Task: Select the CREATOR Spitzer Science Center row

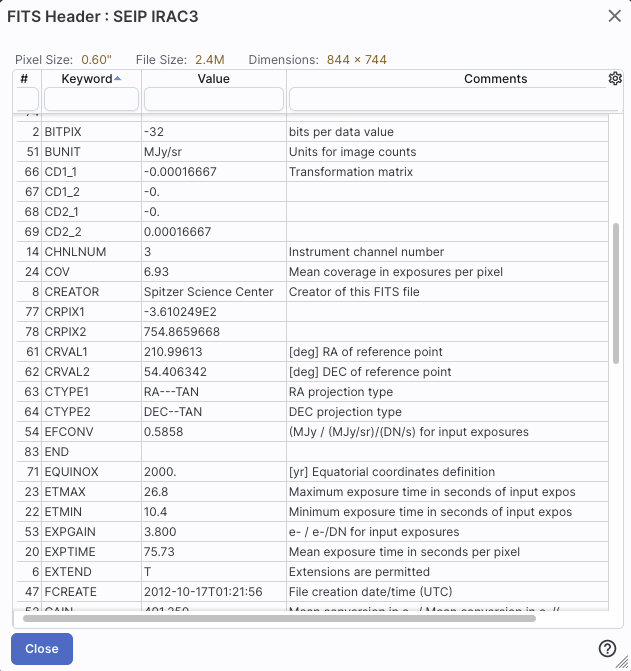Action: point(300,292)
